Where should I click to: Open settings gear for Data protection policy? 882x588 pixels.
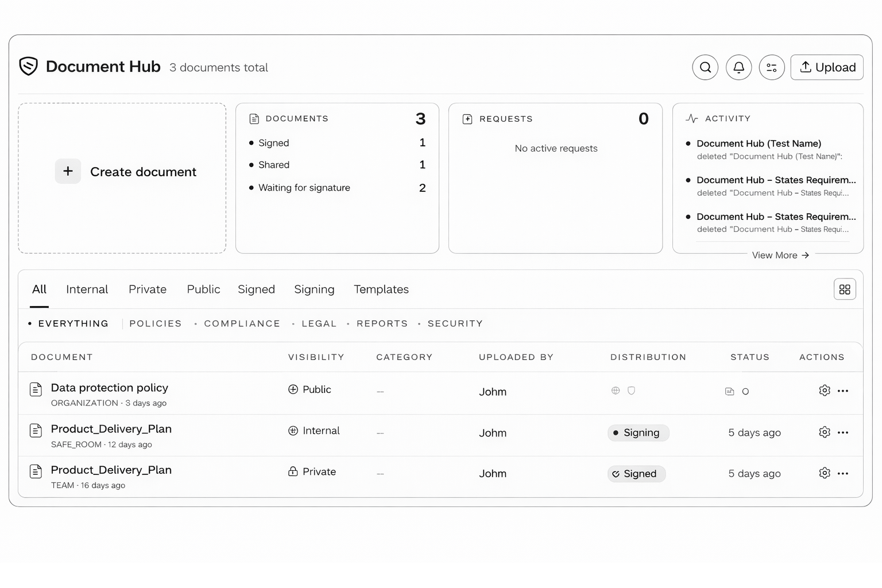point(825,390)
